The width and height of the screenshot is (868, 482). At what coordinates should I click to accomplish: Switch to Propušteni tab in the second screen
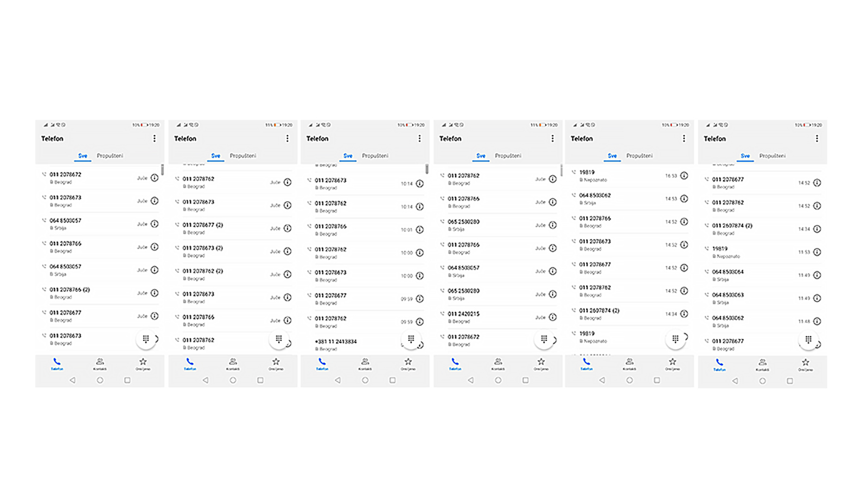pyautogui.click(x=243, y=156)
